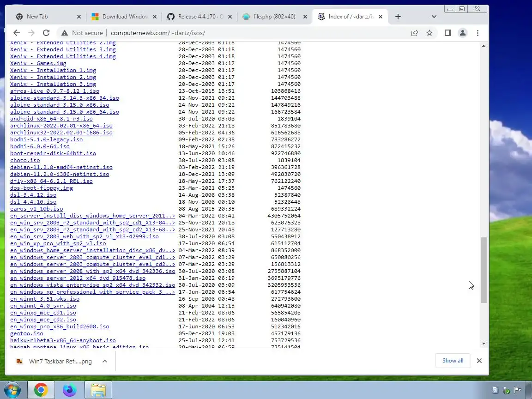Switch to Download Windows tab
This screenshot has height=399, width=532.
[125, 17]
